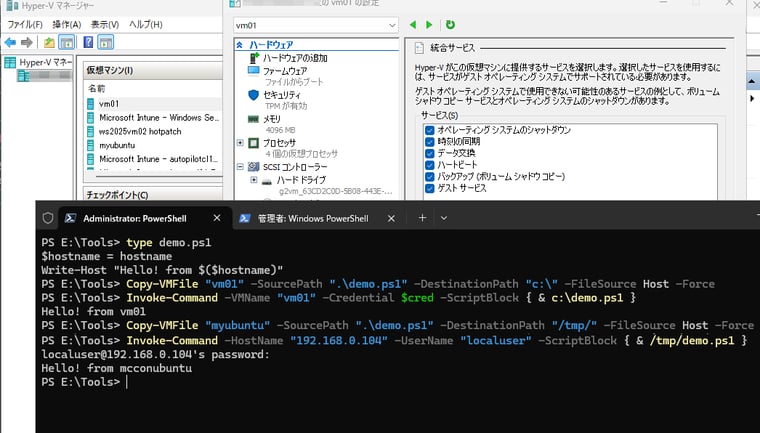The image size is (760, 433).
Task: Select SCSI コントローラー item
Action: 295,167
